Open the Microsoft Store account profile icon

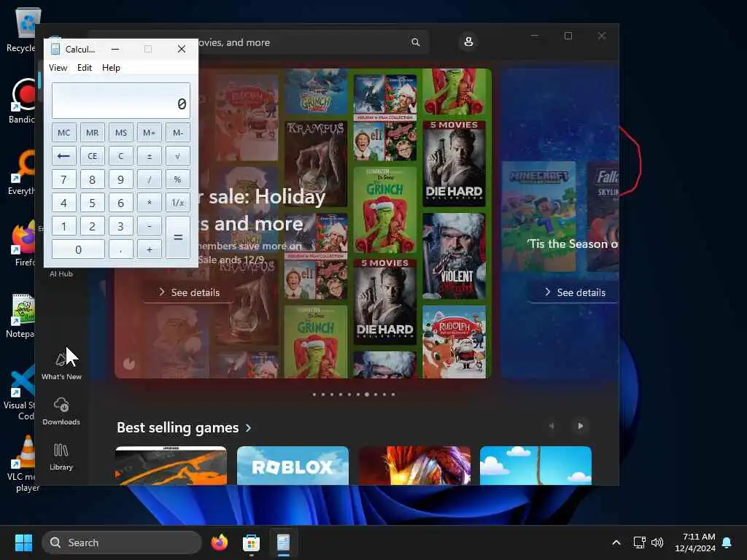pyautogui.click(x=468, y=42)
